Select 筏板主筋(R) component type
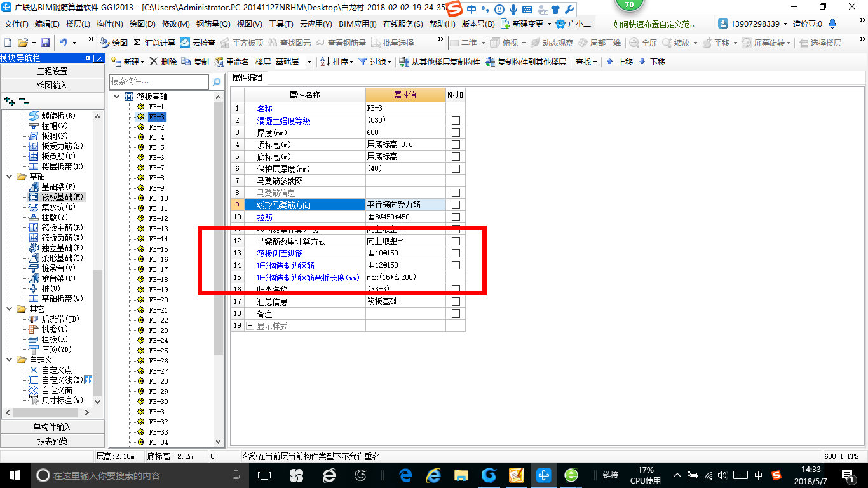This screenshot has width=868, height=488. click(x=62, y=227)
